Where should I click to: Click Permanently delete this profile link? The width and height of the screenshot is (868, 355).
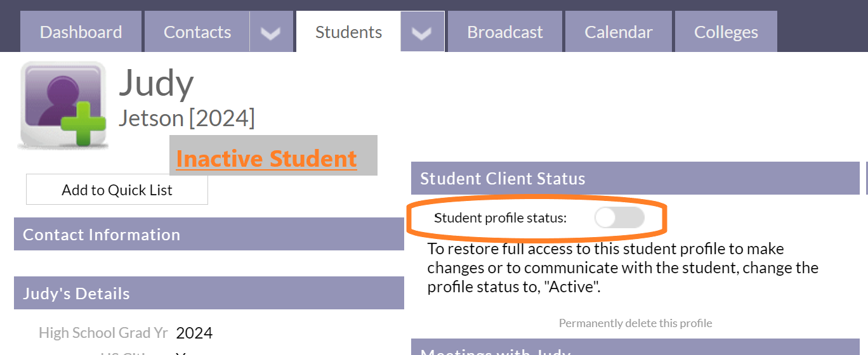[x=635, y=323]
